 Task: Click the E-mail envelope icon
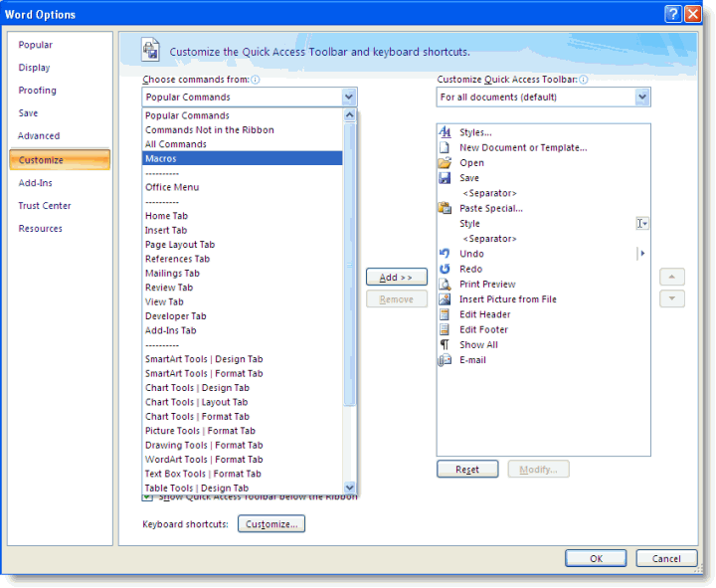coord(445,360)
